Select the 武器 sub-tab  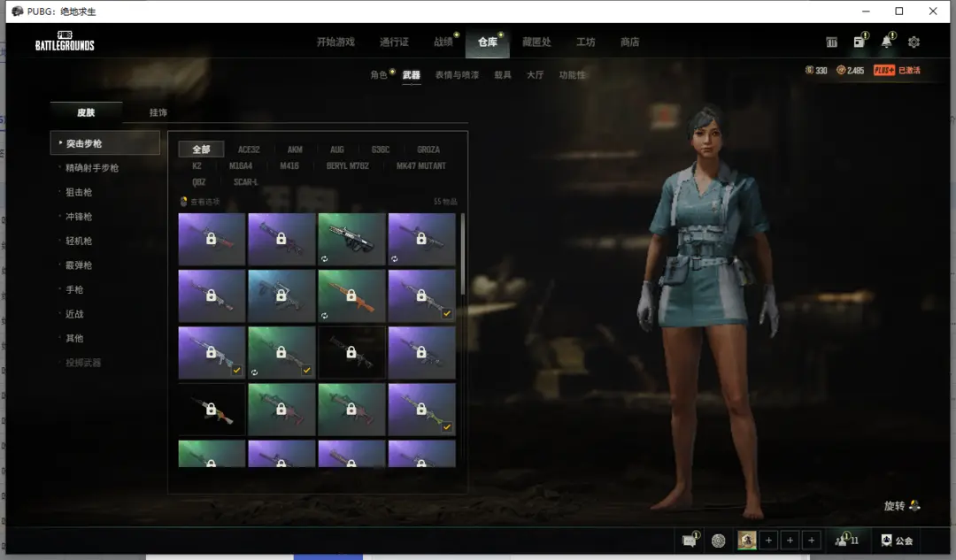(412, 75)
